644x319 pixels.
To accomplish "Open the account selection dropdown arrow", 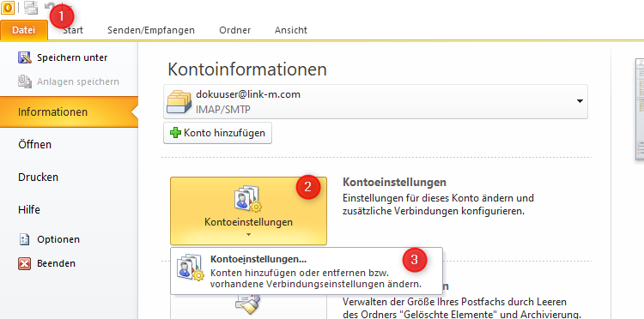I will [580, 101].
